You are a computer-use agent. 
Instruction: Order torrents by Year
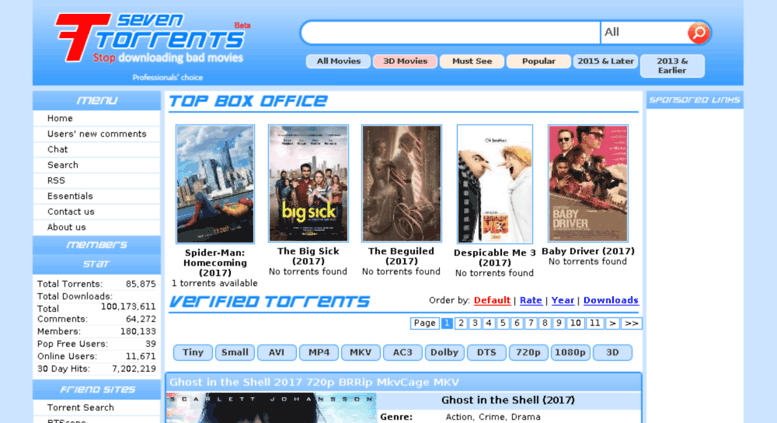[562, 300]
